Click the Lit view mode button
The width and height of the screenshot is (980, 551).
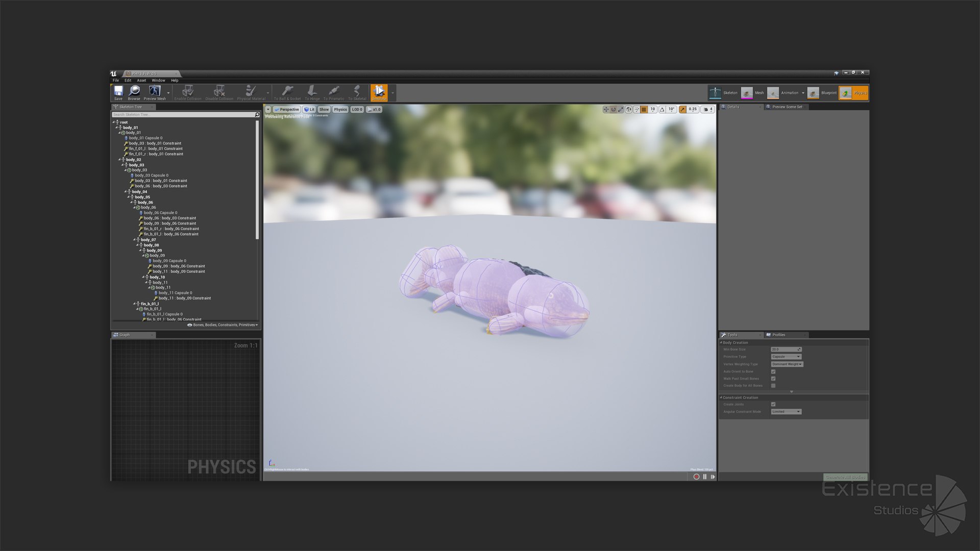click(309, 109)
